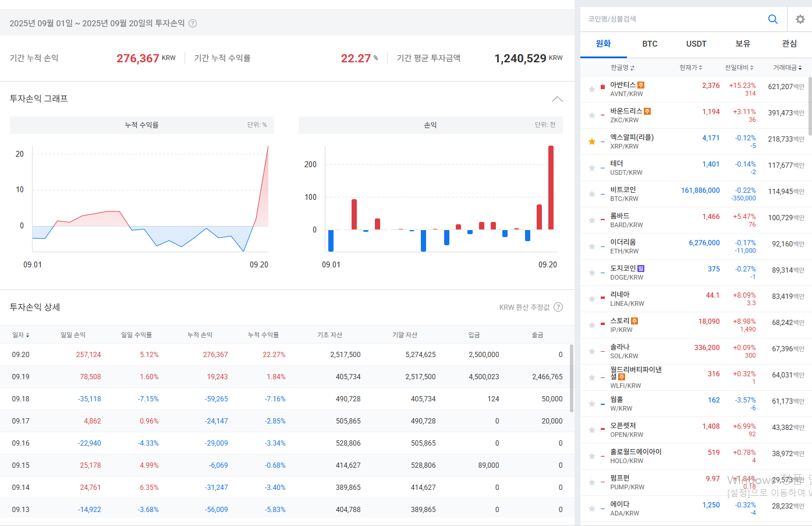Click the 거래대금 value 621,207백만
This screenshot has height=526, width=812.
pos(786,87)
